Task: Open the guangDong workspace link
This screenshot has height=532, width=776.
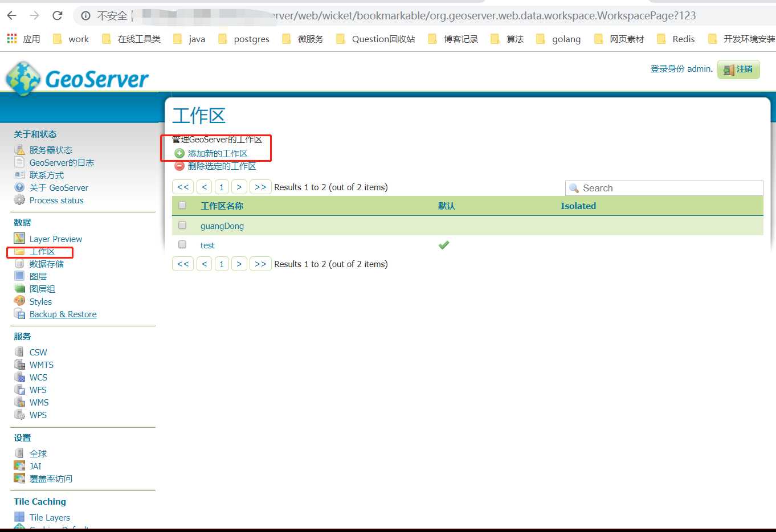Action: [222, 226]
